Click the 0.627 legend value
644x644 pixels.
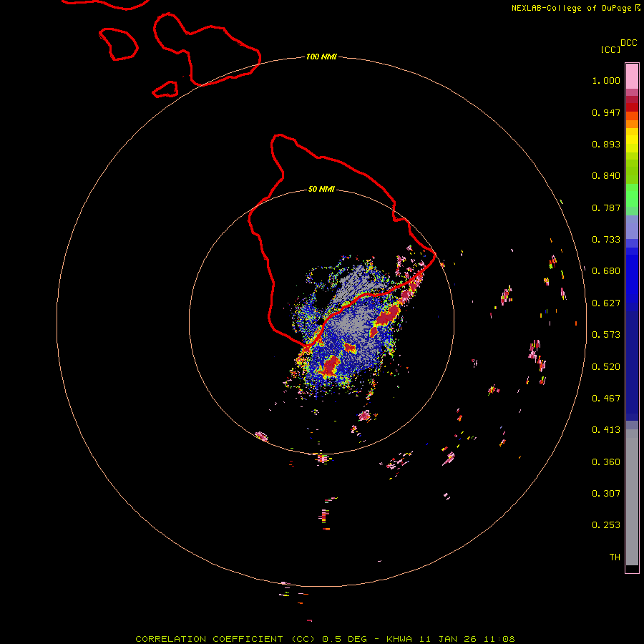coord(606,303)
